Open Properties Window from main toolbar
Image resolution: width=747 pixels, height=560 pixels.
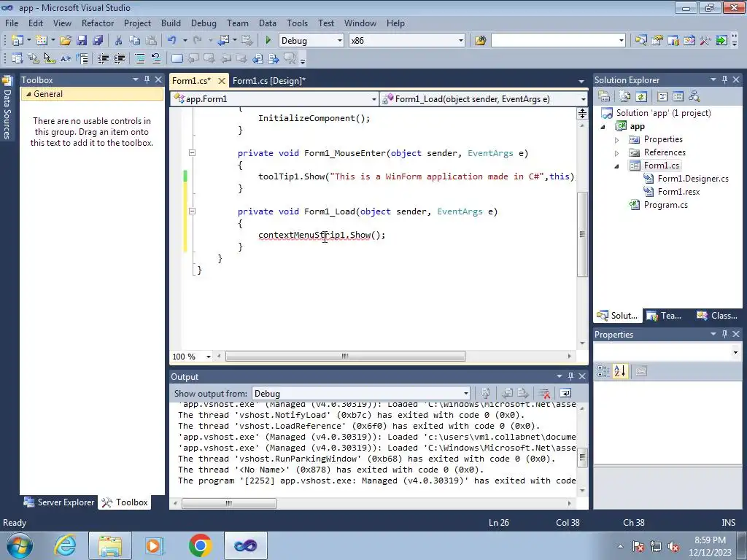(x=657, y=41)
